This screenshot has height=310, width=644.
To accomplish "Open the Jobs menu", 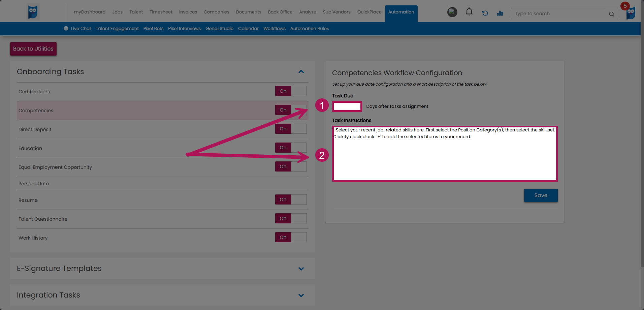I will tap(117, 12).
